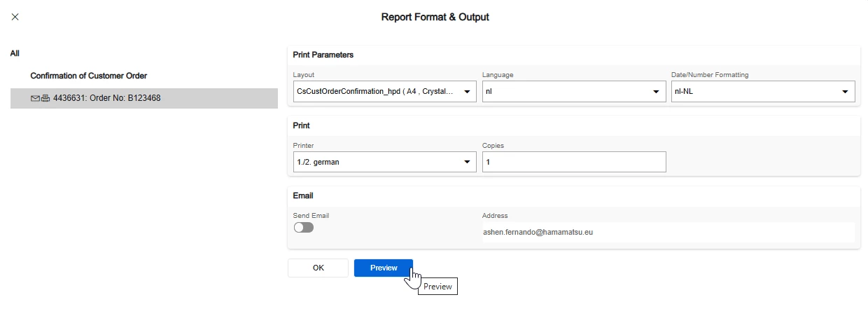The image size is (868, 309).
Task: Open the Date/Number Formatting dropdown
Action: 763,92
